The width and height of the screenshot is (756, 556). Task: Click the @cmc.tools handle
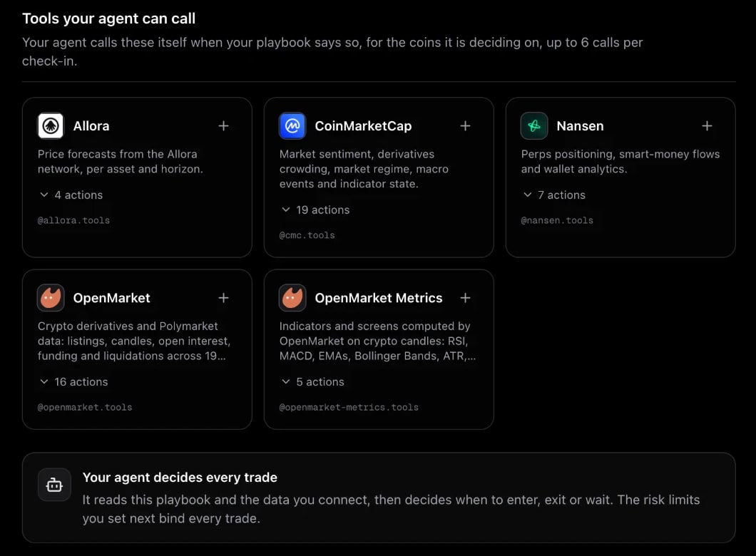tap(307, 235)
